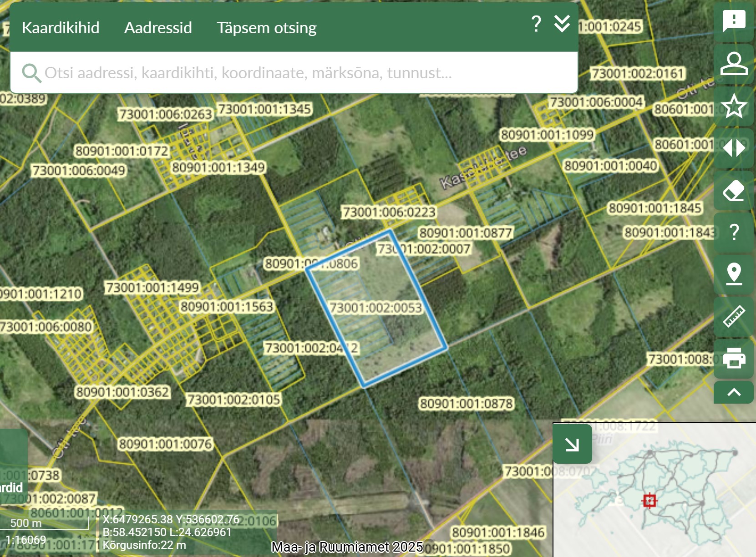Open the user account icon
The height and width of the screenshot is (557, 756).
click(x=734, y=63)
